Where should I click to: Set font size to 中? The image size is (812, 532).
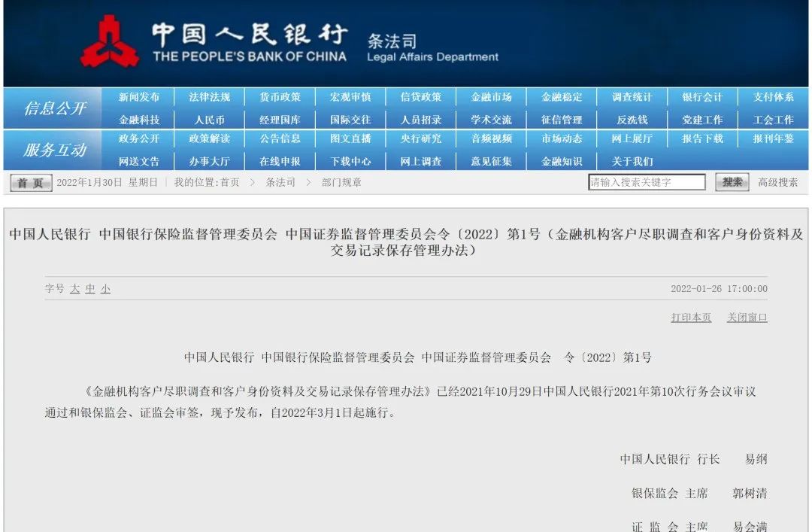[x=90, y=289]
